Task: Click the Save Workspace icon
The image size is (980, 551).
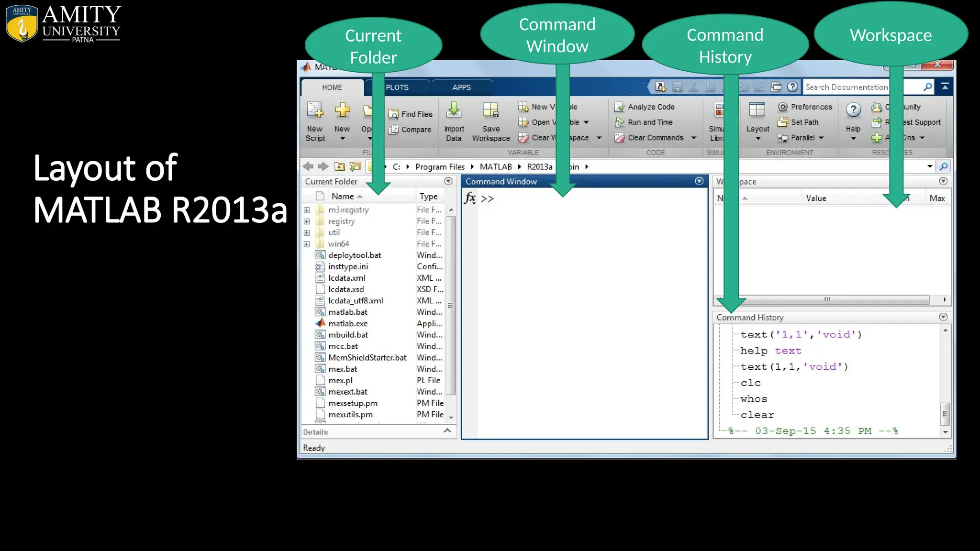Action: coord(491,110)
